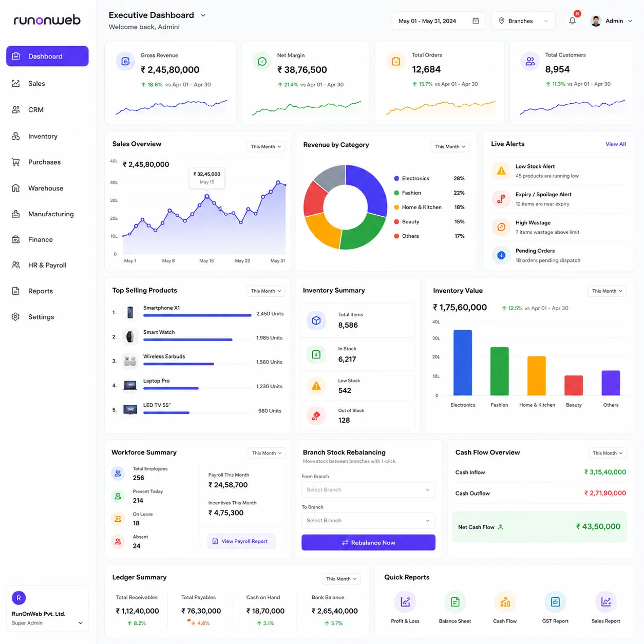
Task: Click the Total Items box icon
Action: coord(316,320)
